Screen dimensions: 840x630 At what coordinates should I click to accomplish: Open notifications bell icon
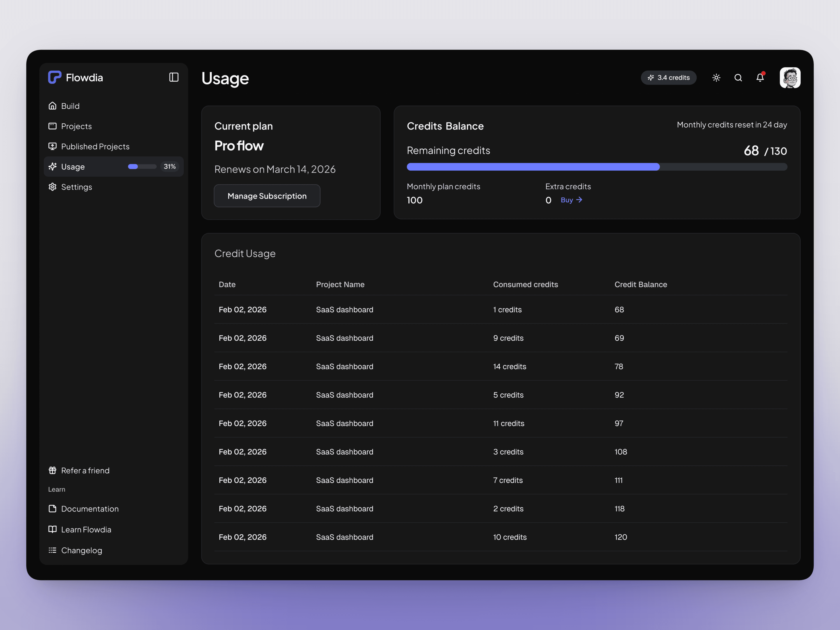(760, 78)
